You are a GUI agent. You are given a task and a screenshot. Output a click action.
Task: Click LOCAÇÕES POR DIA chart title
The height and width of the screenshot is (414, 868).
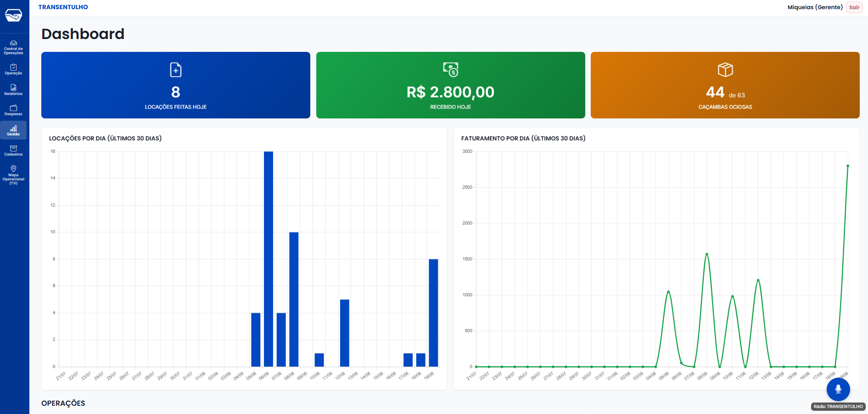click(105, 138)
